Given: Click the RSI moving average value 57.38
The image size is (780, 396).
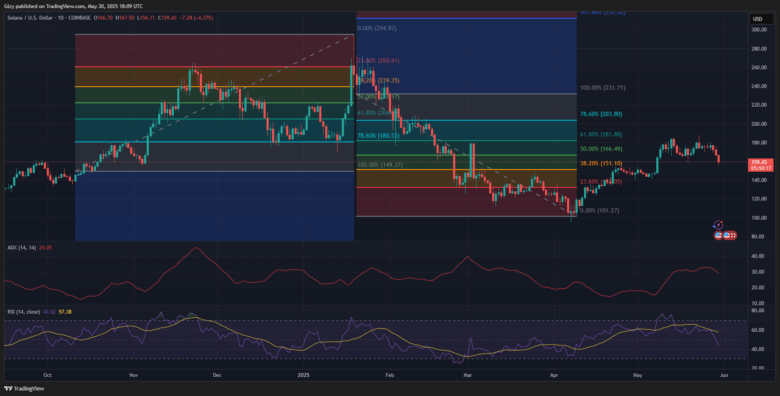Looking at the screenshot, I should 65,312.
